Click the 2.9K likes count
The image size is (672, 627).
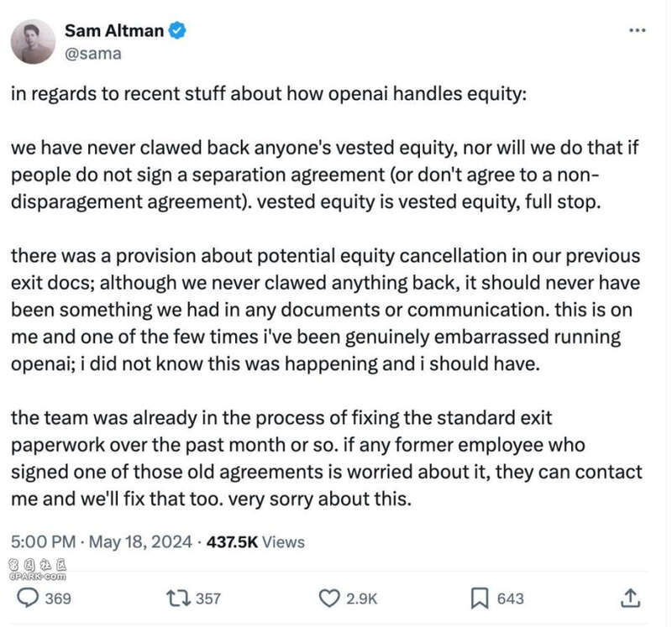click(362, 598)
